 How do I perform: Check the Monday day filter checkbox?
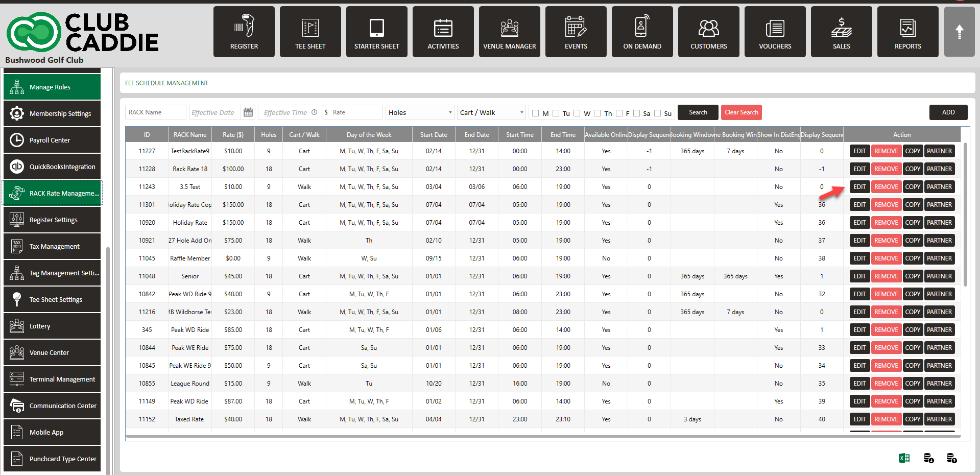click(535, 113)
